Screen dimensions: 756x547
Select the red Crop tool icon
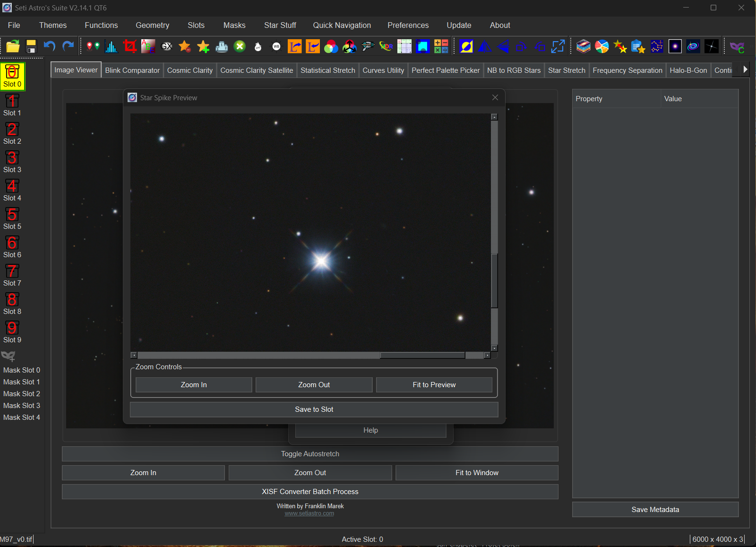click(x=129, y=46)
